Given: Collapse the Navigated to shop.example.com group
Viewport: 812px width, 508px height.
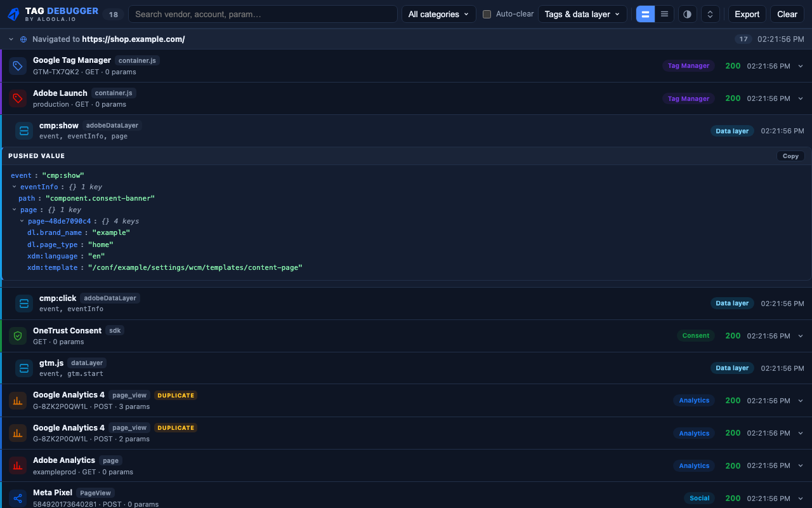Looking at the screenshot, I should click(x=11, y=39).
